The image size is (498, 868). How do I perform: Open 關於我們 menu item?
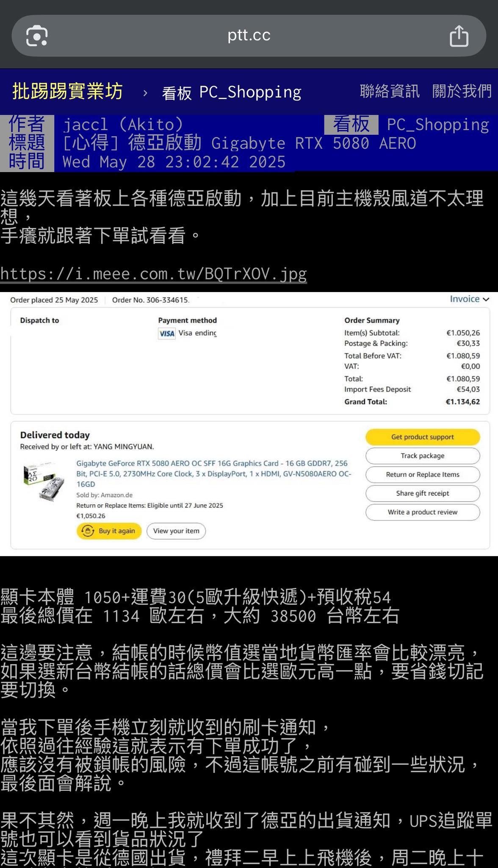click(x=462, y=91)
